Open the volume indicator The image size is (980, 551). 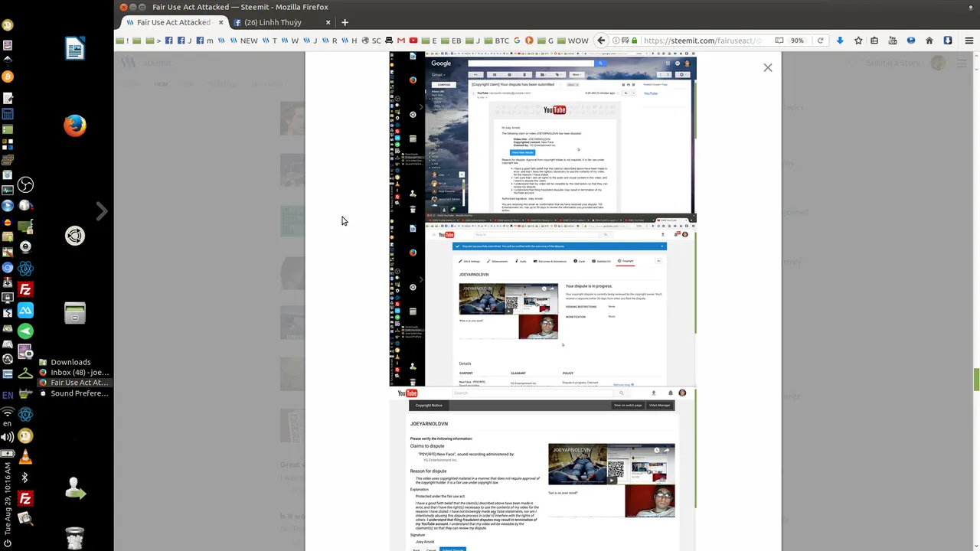tap(8, 437)
